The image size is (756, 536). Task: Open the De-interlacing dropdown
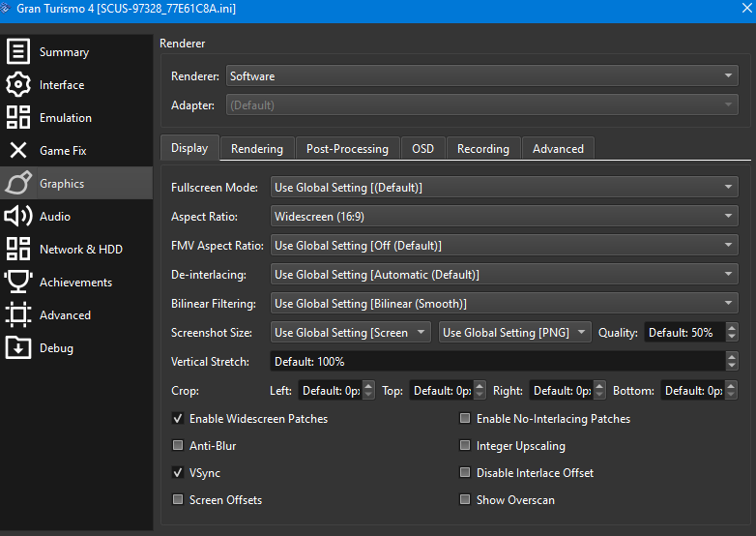click(x=505, y=274)
